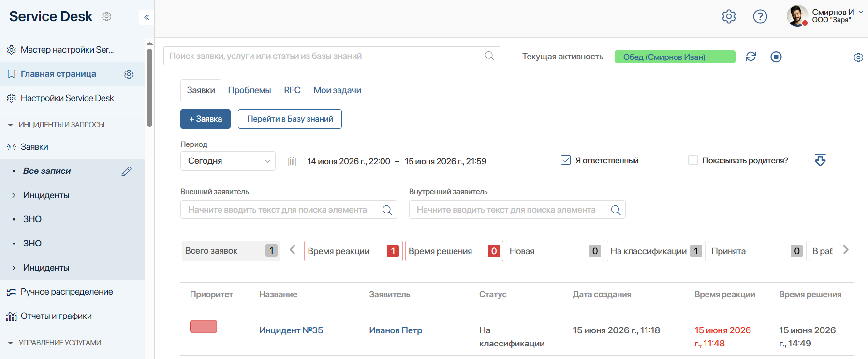Click the + Заявка button
The height and width of the screenshot is (359, 868).
pos(206,119)
